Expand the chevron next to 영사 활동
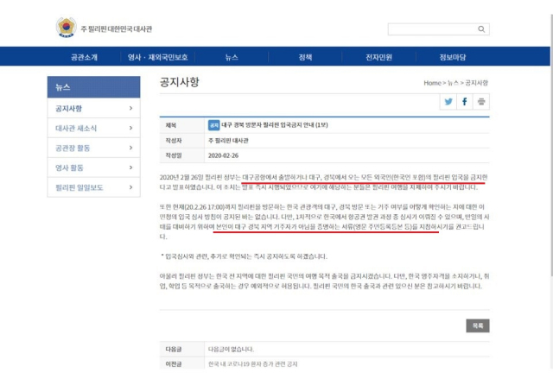Viewport: 553px width, 392px height. click(x=130, y=168)
